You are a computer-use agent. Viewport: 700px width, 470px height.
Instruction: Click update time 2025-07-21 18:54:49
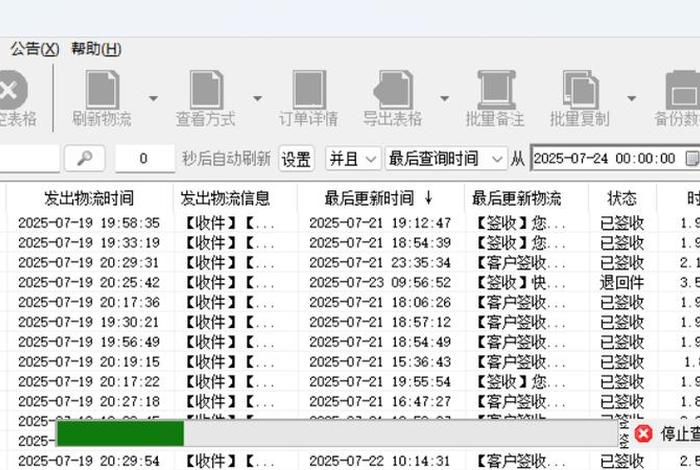coord(380,342)
